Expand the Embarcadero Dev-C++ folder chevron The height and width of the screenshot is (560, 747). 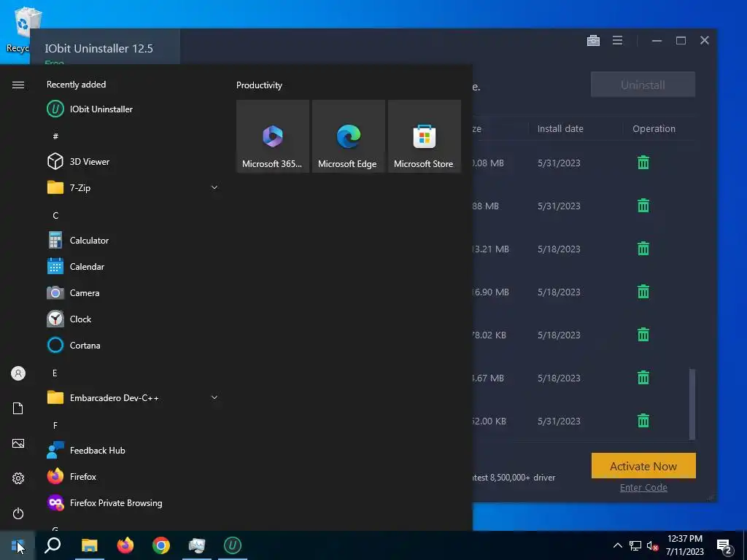coord(214,397)
